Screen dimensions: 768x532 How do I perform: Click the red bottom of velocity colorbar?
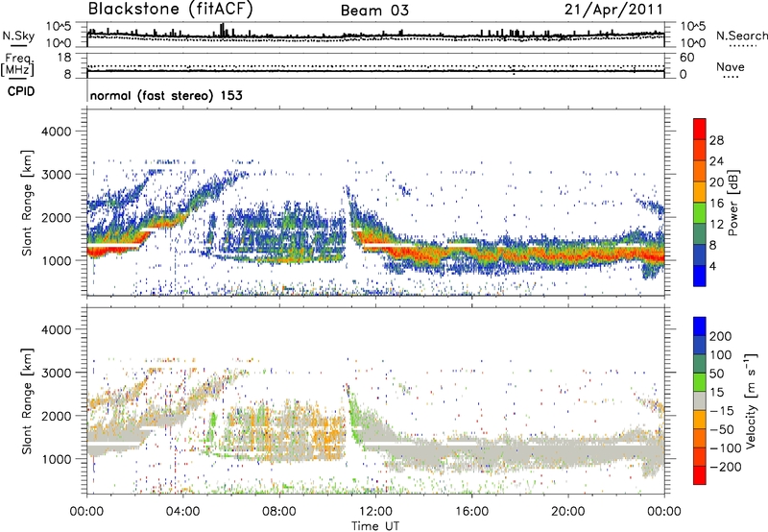[700, 475]
